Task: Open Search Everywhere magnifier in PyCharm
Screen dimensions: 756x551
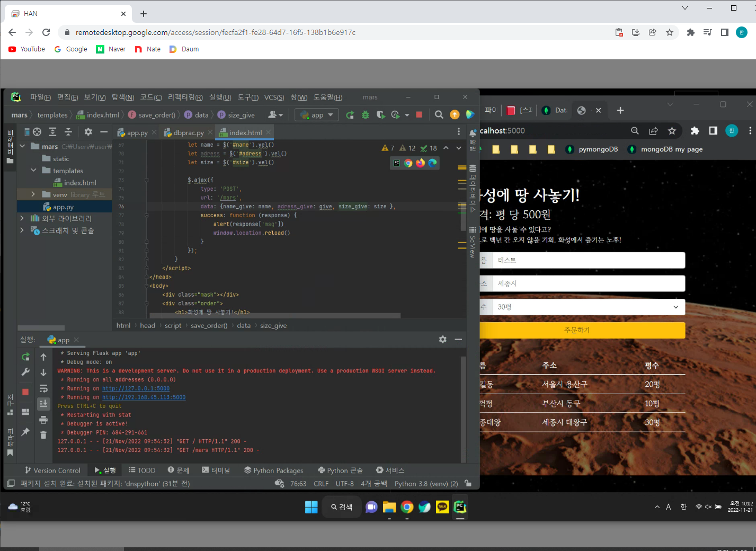Action: (x=439, y=114)
